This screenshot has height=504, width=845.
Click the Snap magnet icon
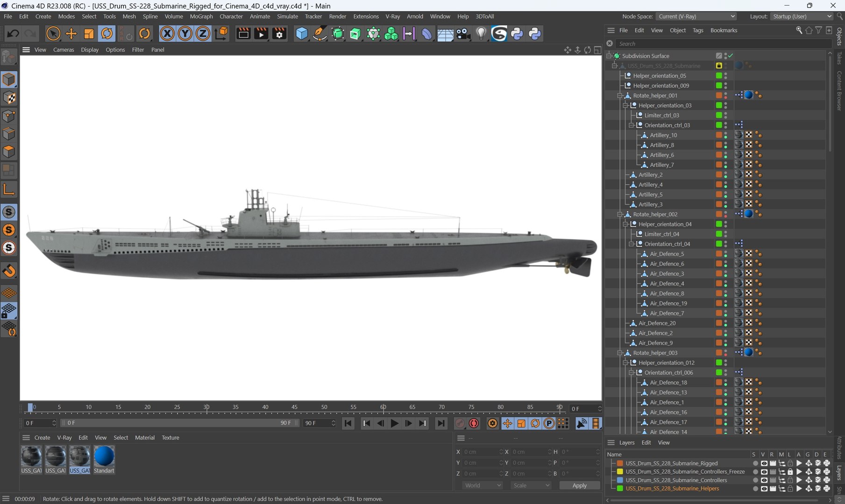point(9,271)
